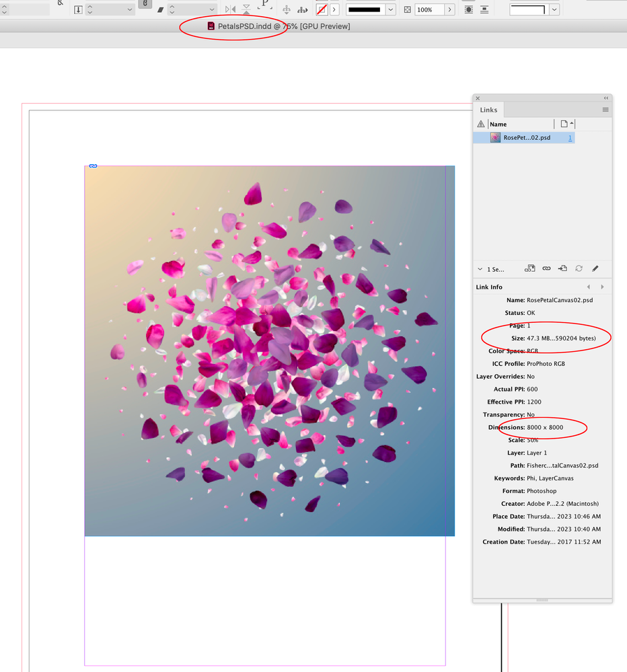Close the Links panel with X
The image size is (627, 672).
[478, 98]
